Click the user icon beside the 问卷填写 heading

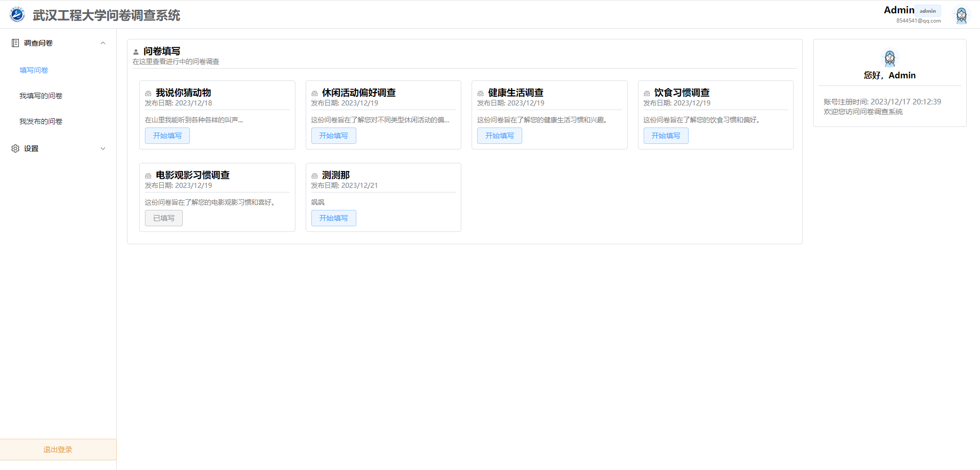click(x=136, y=52)
